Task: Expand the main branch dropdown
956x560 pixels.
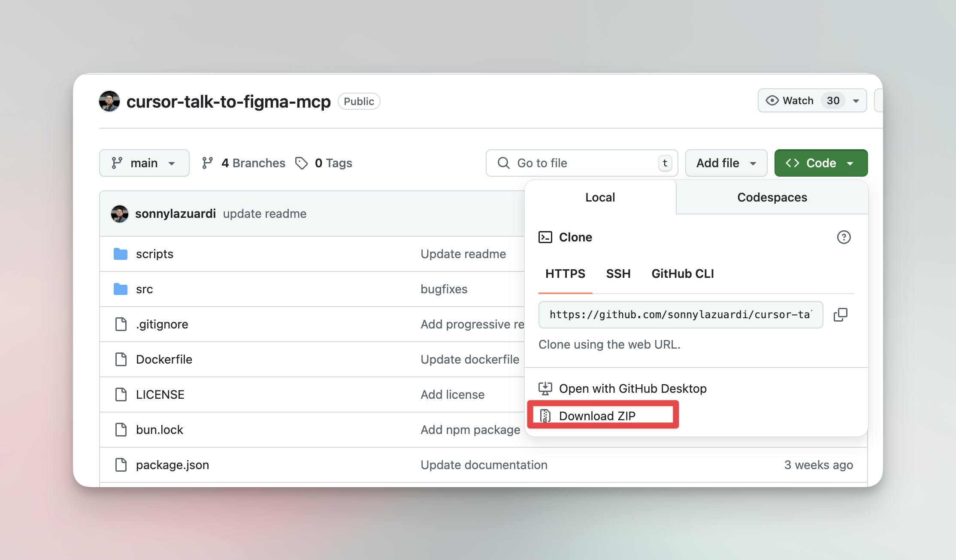Action: point(144,163)
